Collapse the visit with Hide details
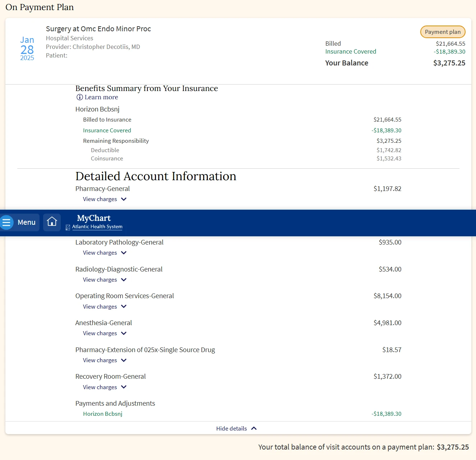Image resolution: width=476 pixels, height=460 pixels. point(236,428)
